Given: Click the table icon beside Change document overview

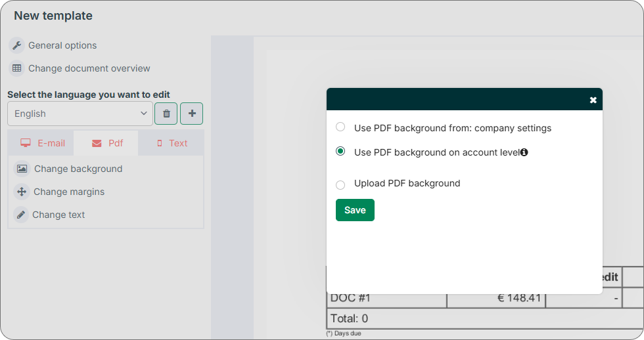Looking at the screenshot, I should pos(16,68).
